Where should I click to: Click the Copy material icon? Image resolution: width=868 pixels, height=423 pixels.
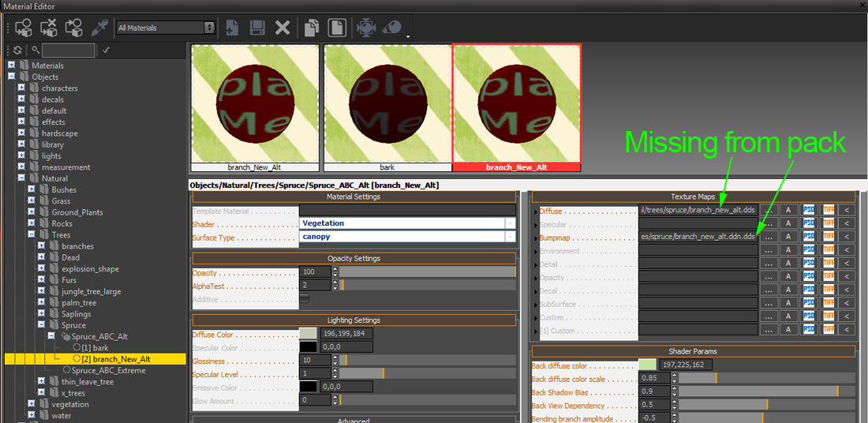(x=312, y=27)
